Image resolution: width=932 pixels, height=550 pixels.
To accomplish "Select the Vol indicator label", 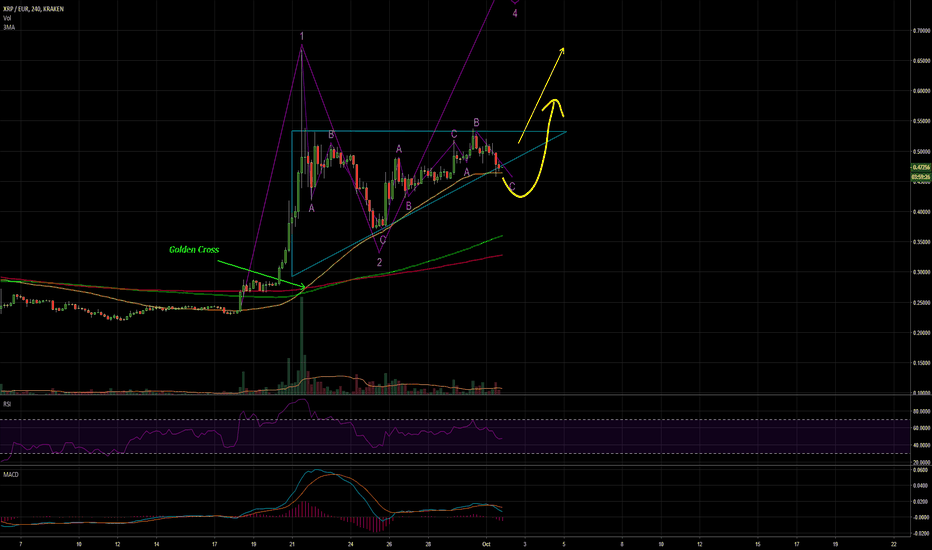I will [7, 18].
